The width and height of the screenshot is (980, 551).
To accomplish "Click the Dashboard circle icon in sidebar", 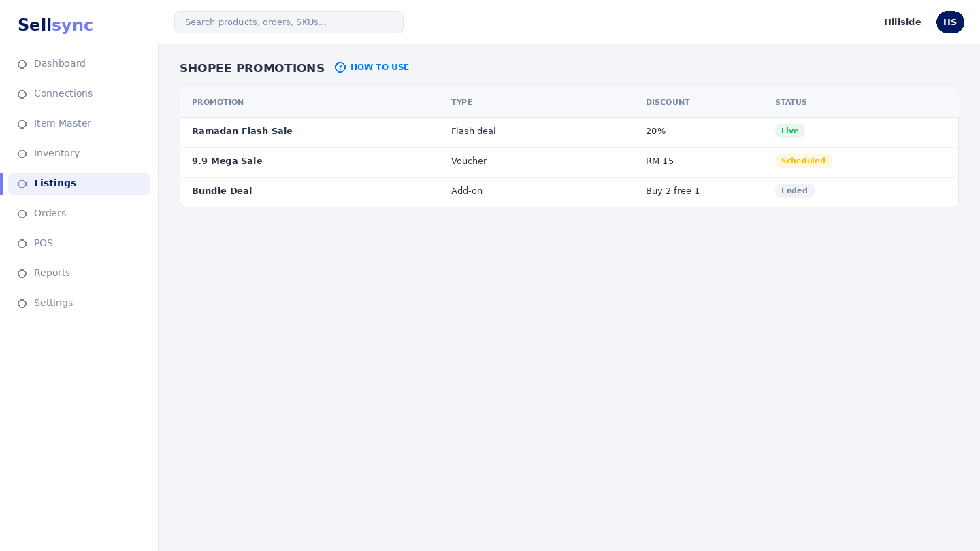I will pyautogui.click(x=22, y=64).
